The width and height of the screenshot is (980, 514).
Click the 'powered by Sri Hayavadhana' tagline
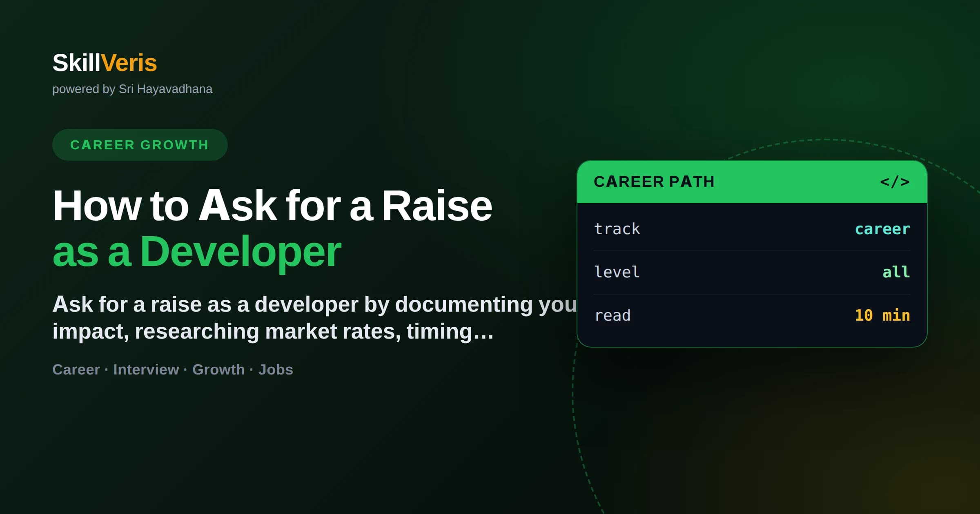tap(132, 89)
